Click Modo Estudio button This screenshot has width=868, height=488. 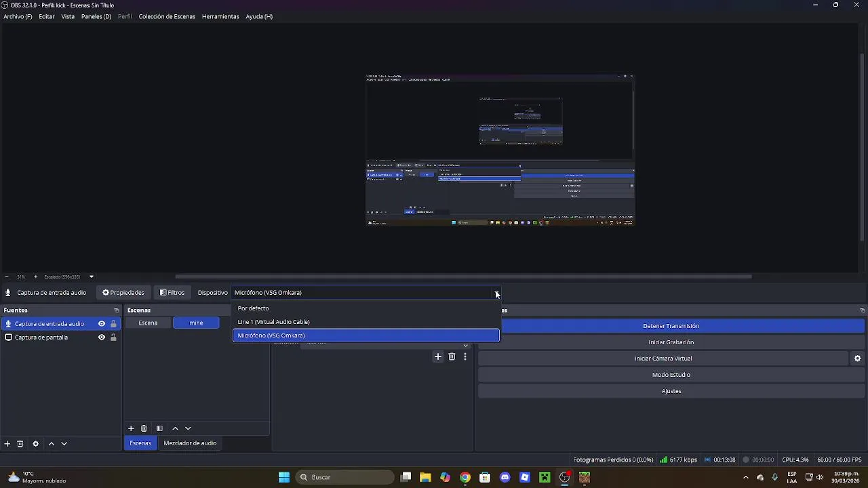pos(671,375)
